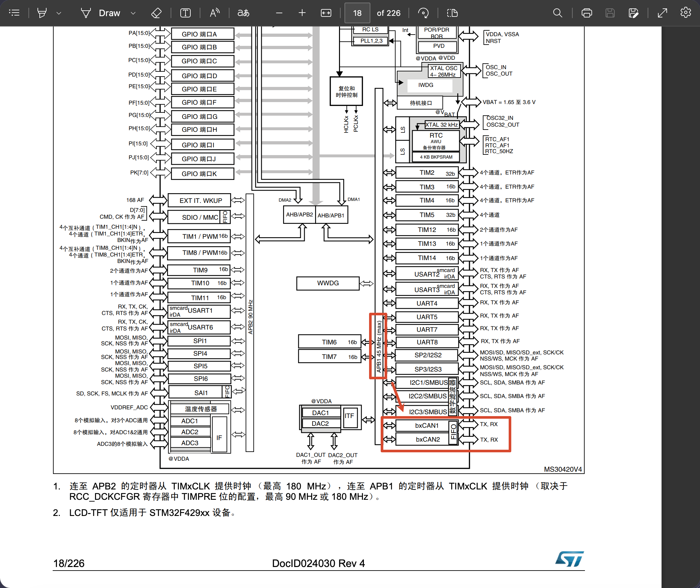Click the 'TIM2' timer block
Screen dimensions: 700x588
coord(427,173)
